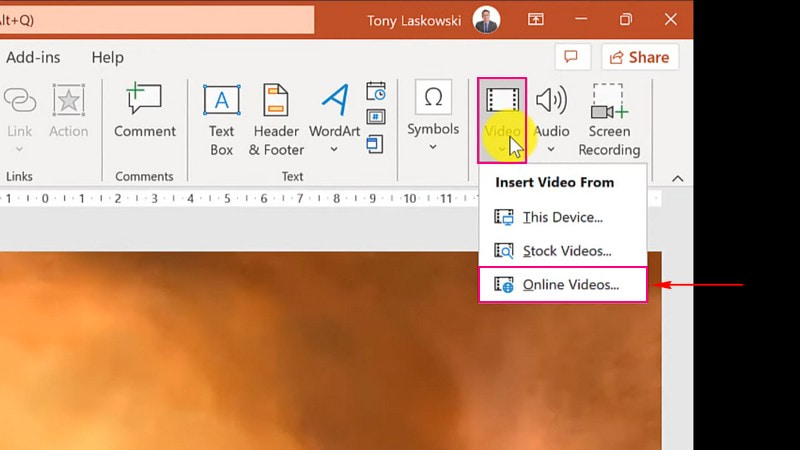The width and height of the screenshot is (800, 450).
Task: Choose Stock Videos... option
Action: point(563,251)
